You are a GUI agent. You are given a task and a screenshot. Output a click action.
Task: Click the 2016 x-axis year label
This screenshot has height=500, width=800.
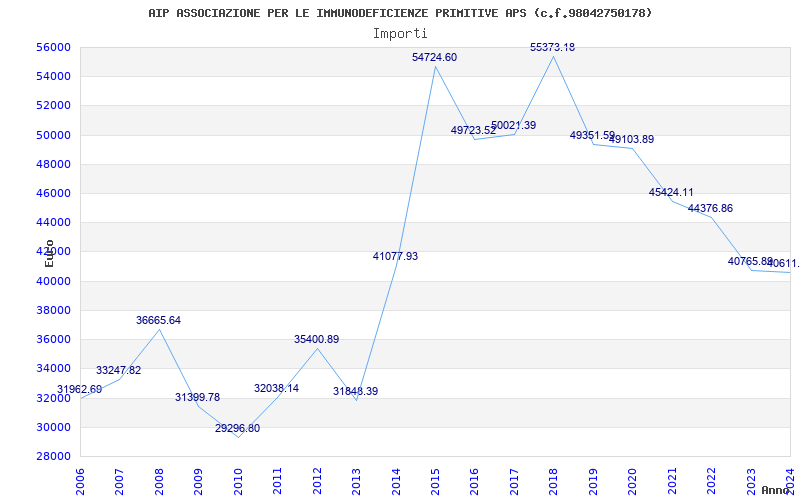click(x=474, y=480)
